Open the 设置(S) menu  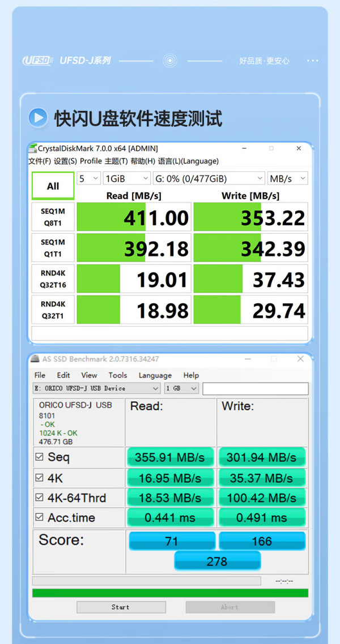[x=65, y=161]
